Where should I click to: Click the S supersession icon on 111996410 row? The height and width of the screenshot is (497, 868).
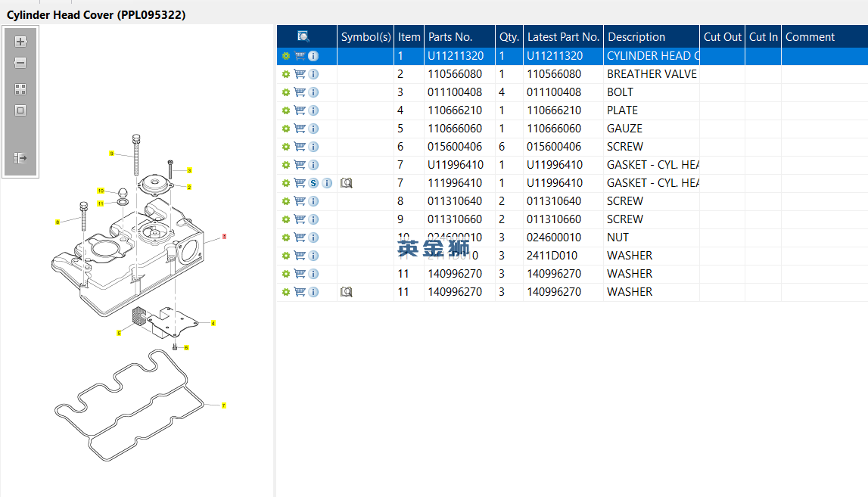313,183
